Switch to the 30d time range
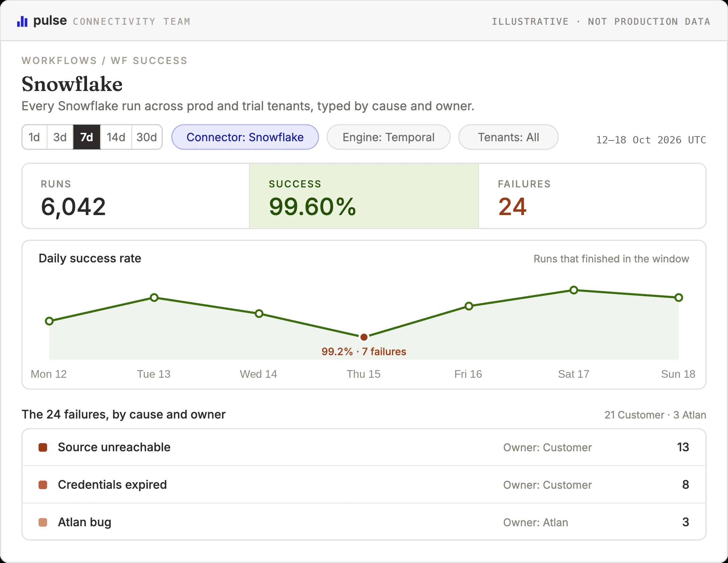The width and height of the screenshot is (728, 563). point(147,137)
